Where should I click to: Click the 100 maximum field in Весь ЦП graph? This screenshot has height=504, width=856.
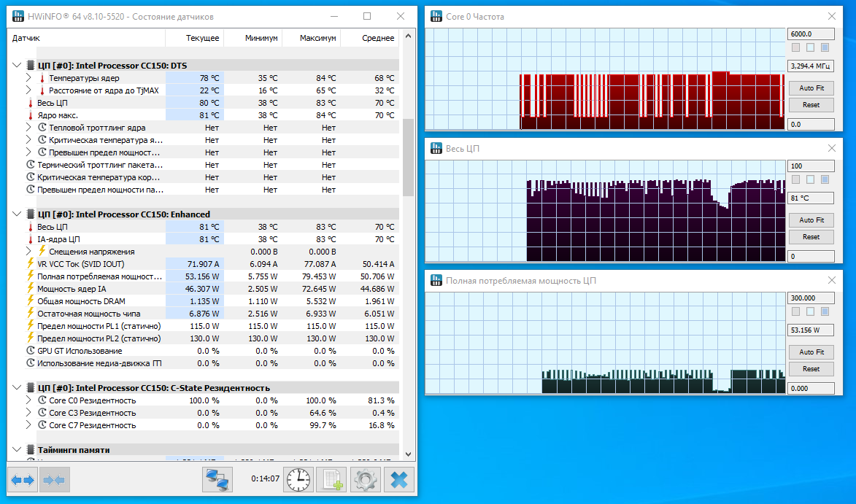click(811, 166)
